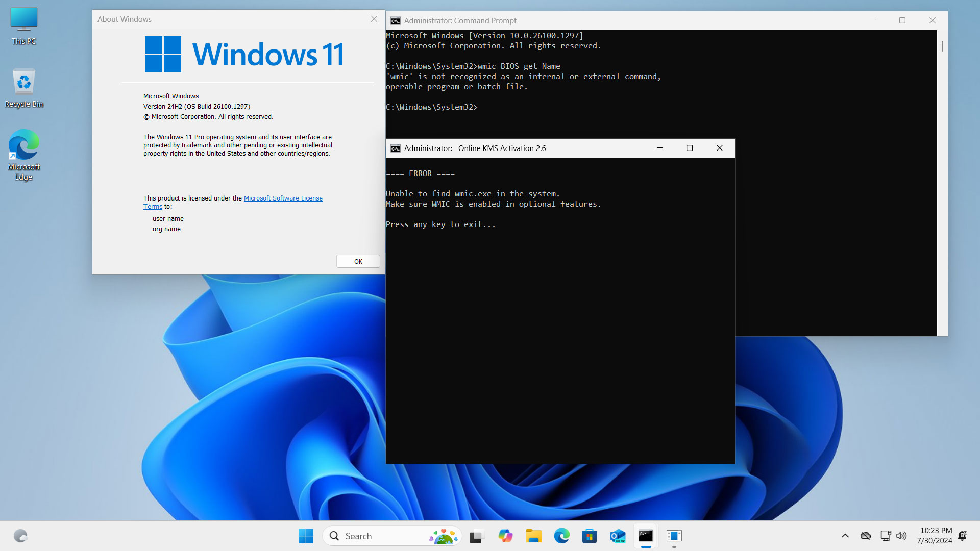Open Microsoft Store from taskbar
The width and height of the screenshot is (980, 551).
pos(590,536)
